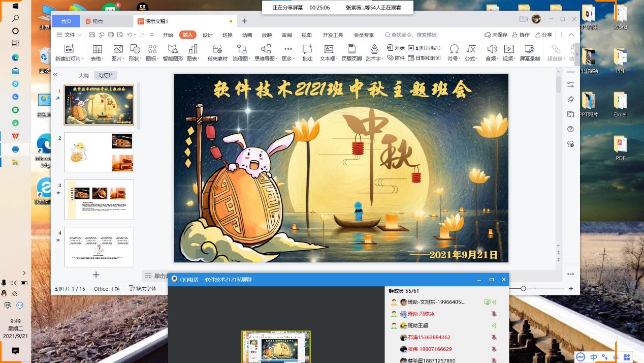The image size is (644, 363).
Task: Click the 智能图形 smart graphics icon
Action: pyautogui.click(x=173, y=49)
